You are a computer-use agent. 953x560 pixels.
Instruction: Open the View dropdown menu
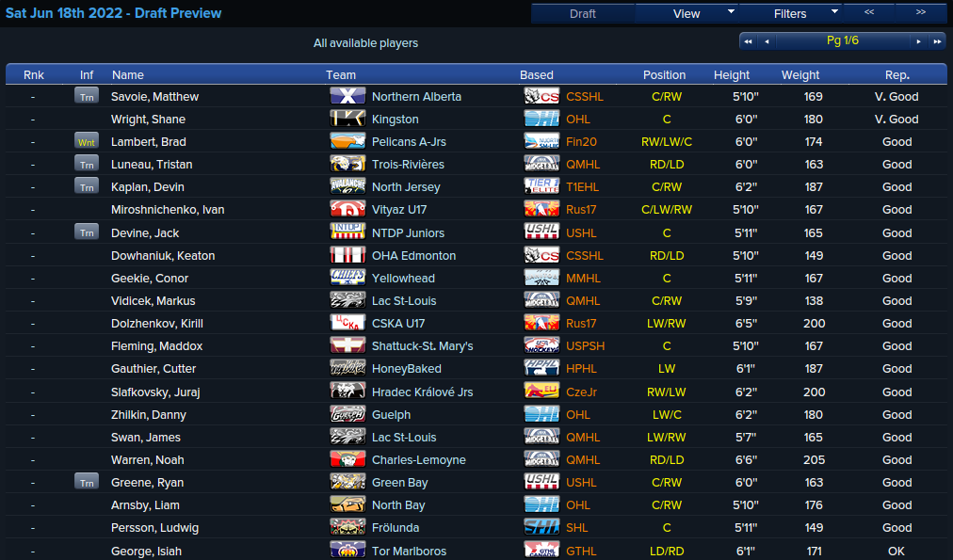pyautogui.click(x=686, y=13)
